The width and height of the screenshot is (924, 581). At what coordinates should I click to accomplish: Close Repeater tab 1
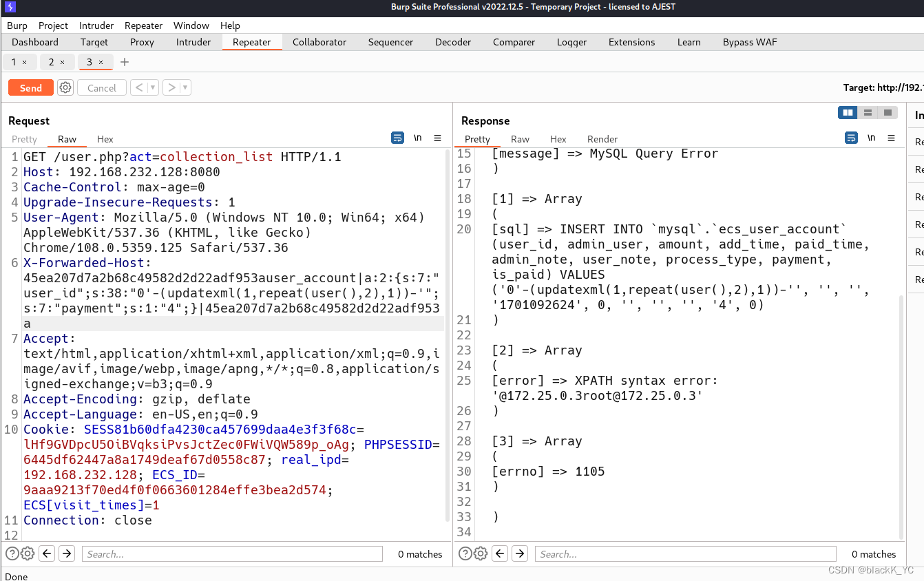click(24, 62)
